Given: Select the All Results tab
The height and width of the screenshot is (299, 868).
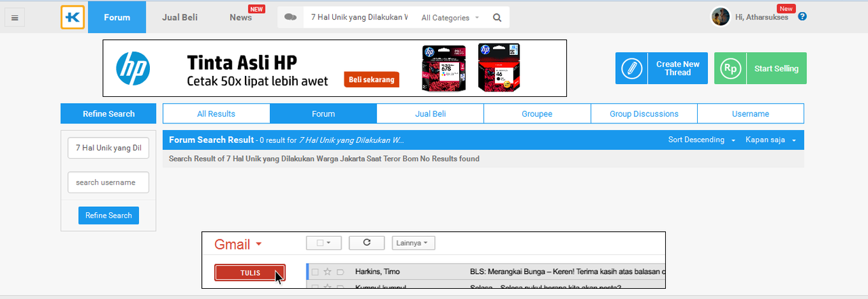Looking at the screenshot, I should coord(216,113).
